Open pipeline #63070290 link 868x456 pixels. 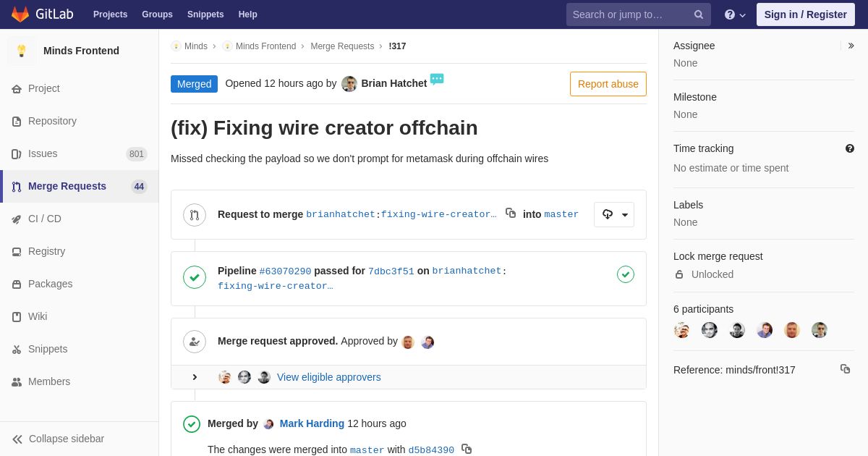tap(285, 271)
